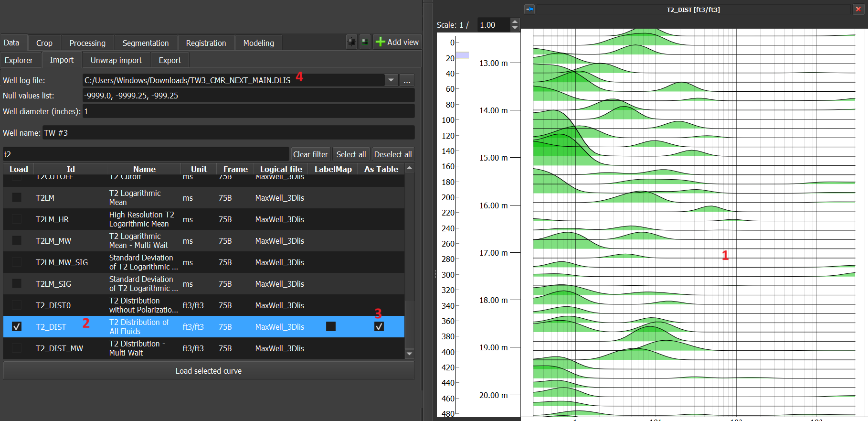Screen dimensions: 868x421
Task: Click the T2_DIST0 id cell
Action: tap(53, 305)
